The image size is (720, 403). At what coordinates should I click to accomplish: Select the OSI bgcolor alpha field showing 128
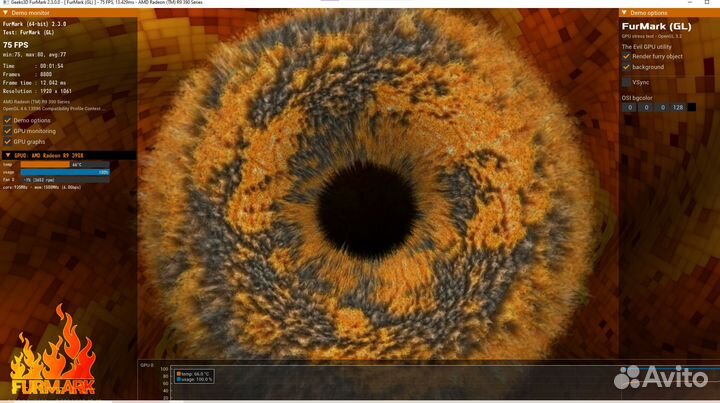pos(677,107)
